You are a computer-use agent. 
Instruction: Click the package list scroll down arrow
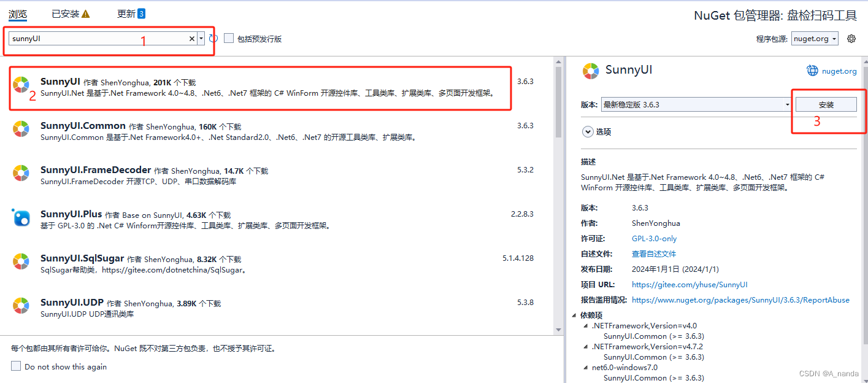point(558,330)
